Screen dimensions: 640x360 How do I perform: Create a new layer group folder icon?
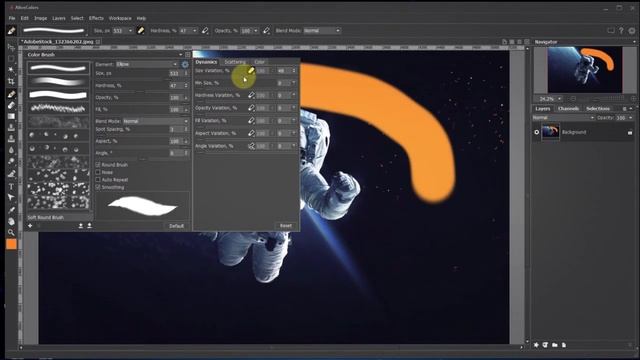(x=555, y=345)
